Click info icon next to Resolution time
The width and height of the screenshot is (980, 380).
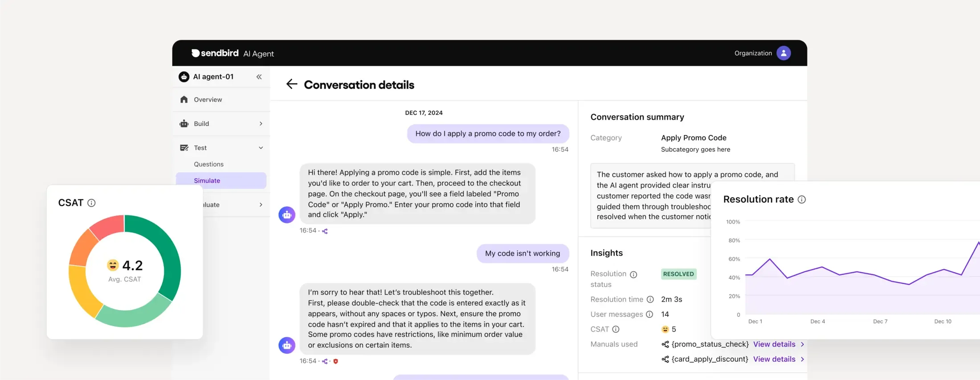pyautogui.click(x=650, y=299)
